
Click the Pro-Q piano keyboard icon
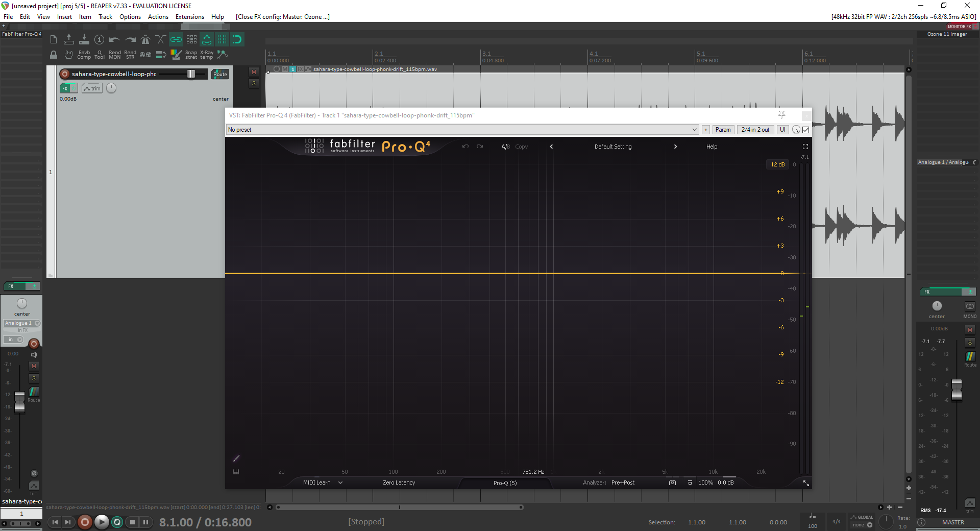(236, 472)
